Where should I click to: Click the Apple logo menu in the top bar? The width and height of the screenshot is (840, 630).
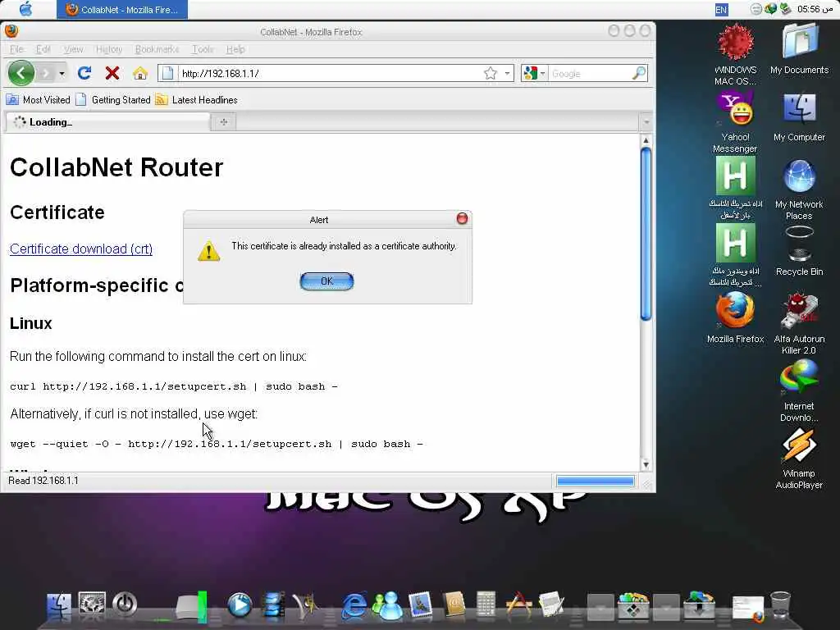click(25, 9)
